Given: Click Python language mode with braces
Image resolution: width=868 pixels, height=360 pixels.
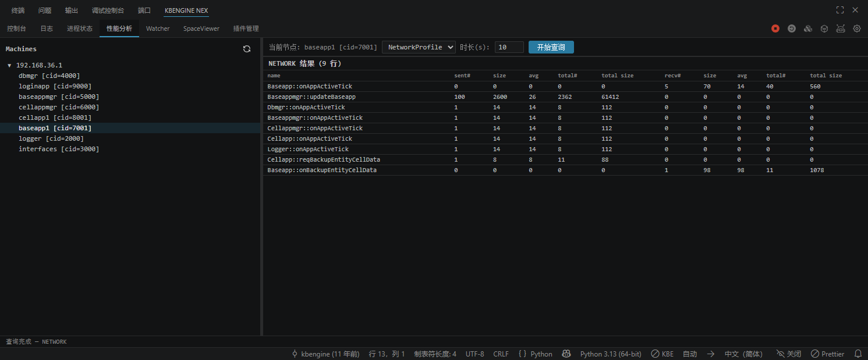Looking at the screenshot, I should 535,354.
